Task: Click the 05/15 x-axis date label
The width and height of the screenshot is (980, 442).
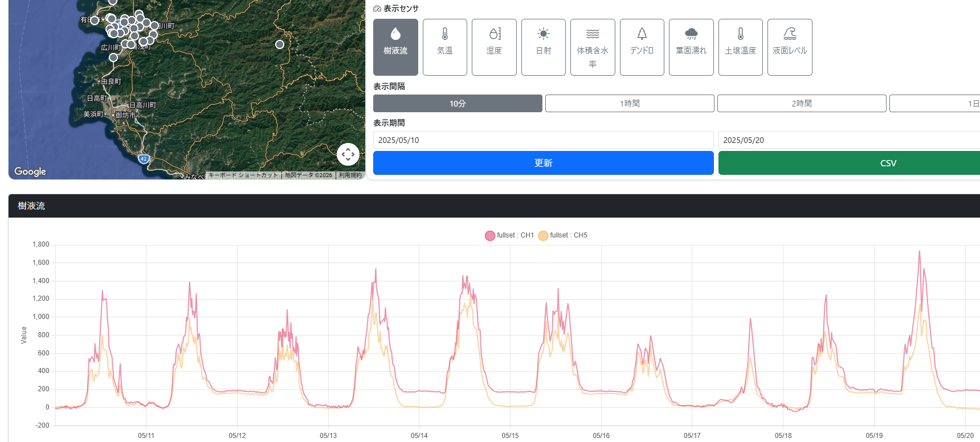Action: pos(510,436)
